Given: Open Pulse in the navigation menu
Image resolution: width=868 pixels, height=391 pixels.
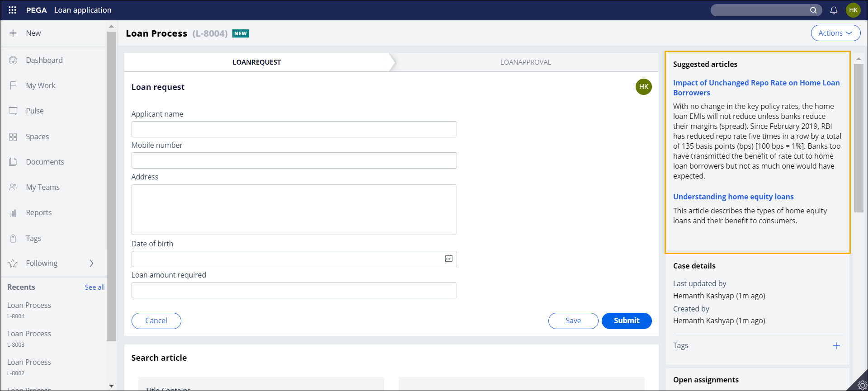Looking at the screenshot, I should pyautogui.click(x=35, y=111).
